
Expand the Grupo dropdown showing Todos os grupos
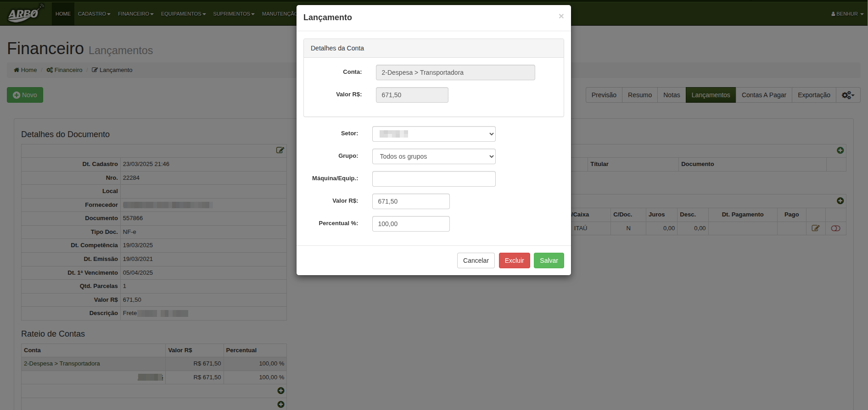(x=433, y=156)
